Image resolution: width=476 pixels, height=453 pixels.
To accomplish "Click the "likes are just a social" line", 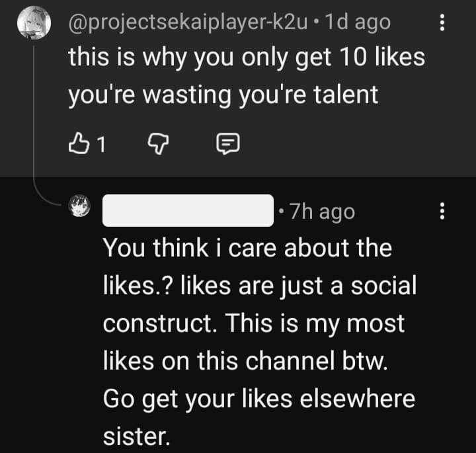I will click(x=260, y=286).
